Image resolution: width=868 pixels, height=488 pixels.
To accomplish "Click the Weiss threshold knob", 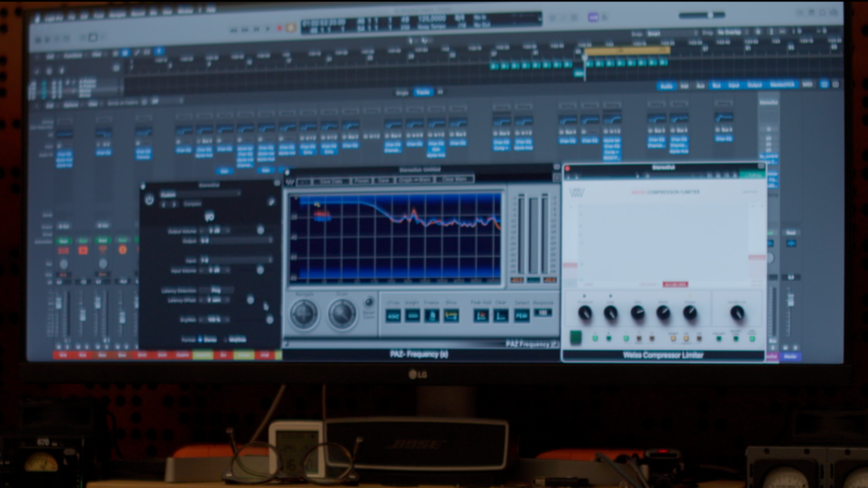I will tap(585, 314).
